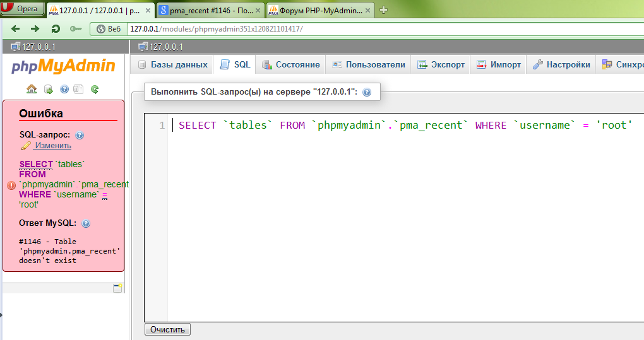This screenshot has width=644, height=340.
Task: Click the Очистить button
Action: pos(167,329)
